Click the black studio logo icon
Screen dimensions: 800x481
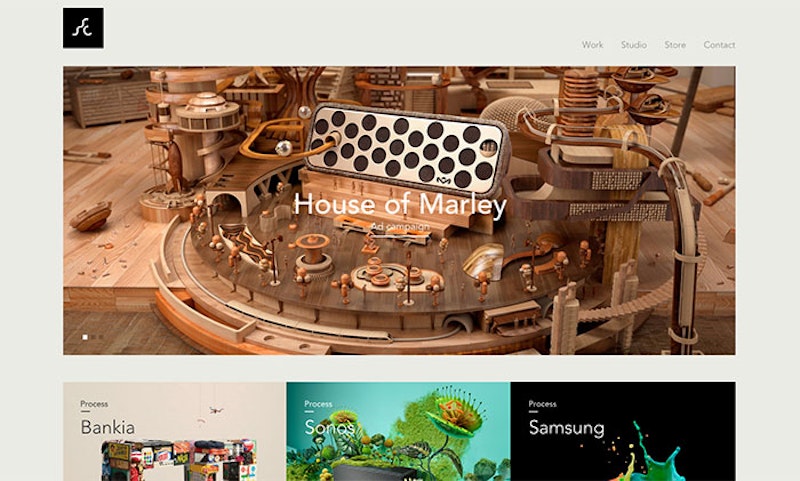click(83, 28)
